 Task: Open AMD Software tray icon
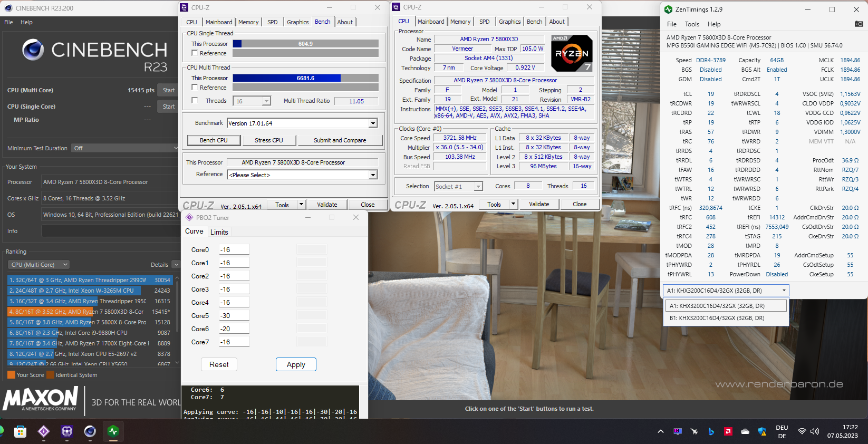click(x=728, y=431)
